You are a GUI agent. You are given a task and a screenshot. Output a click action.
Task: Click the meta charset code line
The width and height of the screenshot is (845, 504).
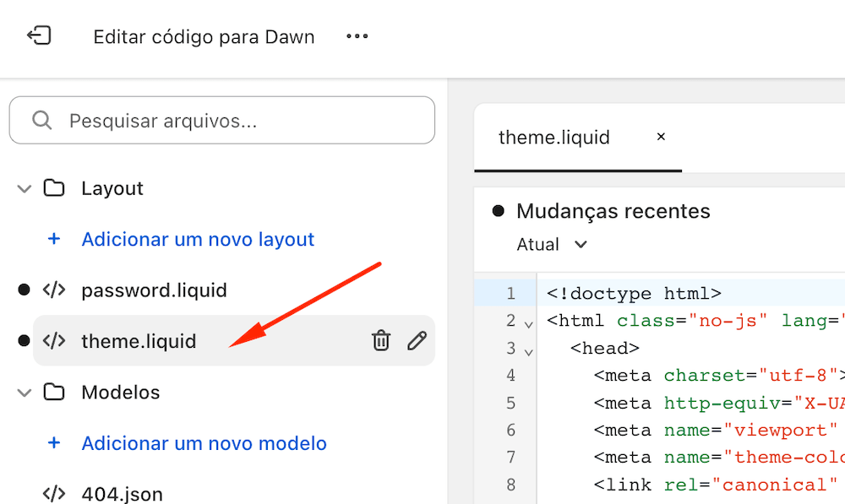pyautogui.click(x=719, y=376)
